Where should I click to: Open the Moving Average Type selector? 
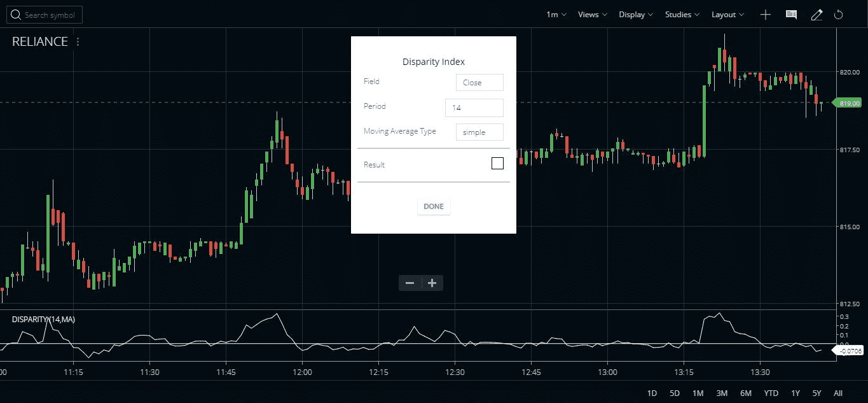(x=479, y=132)
